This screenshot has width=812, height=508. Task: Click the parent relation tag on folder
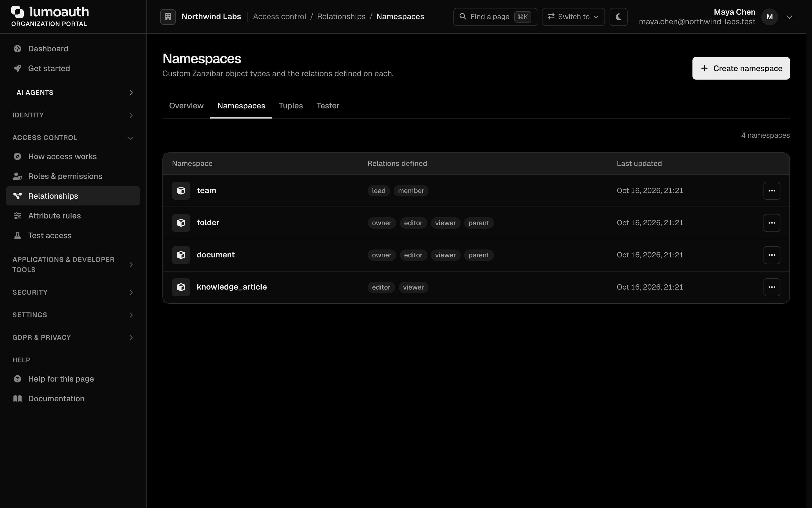pos(478,223)
